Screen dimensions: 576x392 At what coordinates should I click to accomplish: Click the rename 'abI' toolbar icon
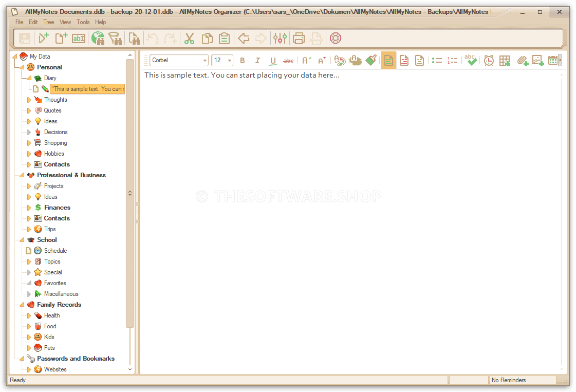click(x=79, y=38)
